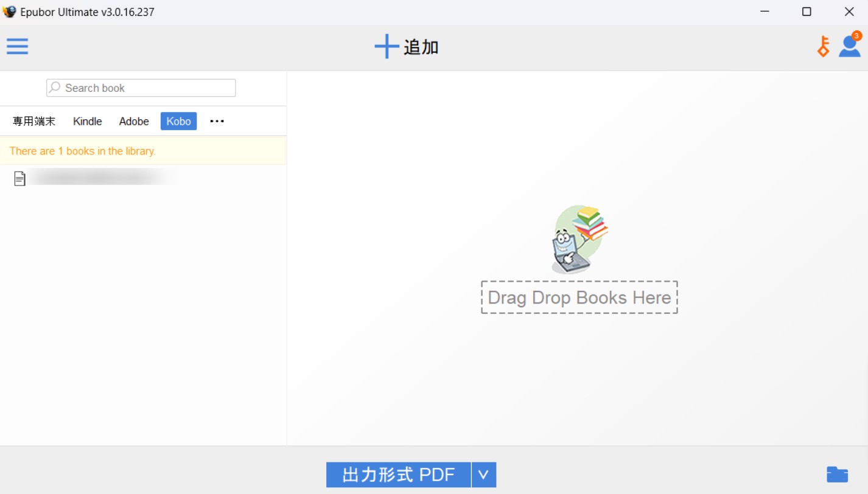Click the laptop mascot illustration
Viewport: 868px width, 494px height.
click(x=579, y=239)
